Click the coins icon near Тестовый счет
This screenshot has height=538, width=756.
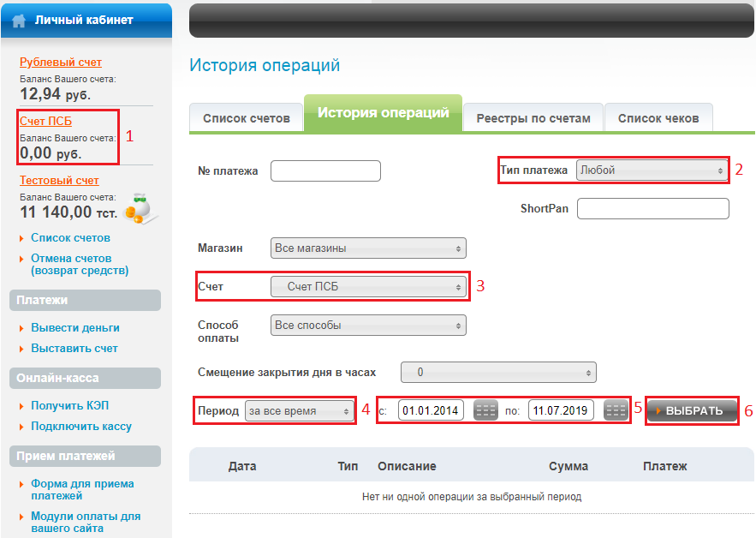tap(137, 206)
